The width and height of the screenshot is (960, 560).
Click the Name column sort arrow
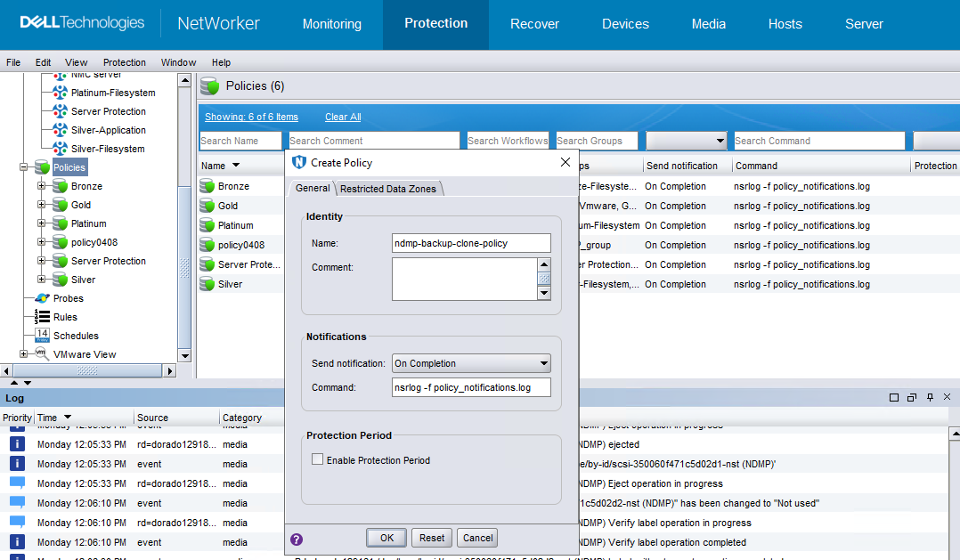click(x=236, y=166)
